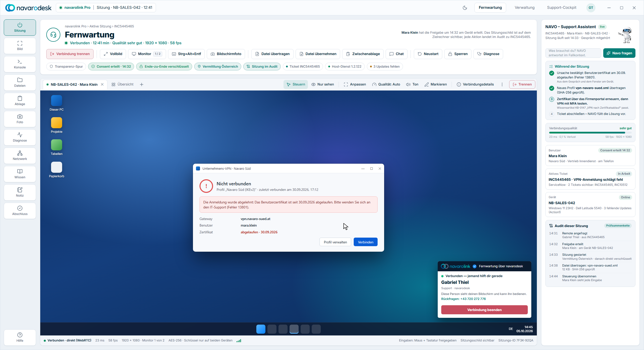Switch to Vollbild mode
Viewport: 644px width, 350px height.
113,54
